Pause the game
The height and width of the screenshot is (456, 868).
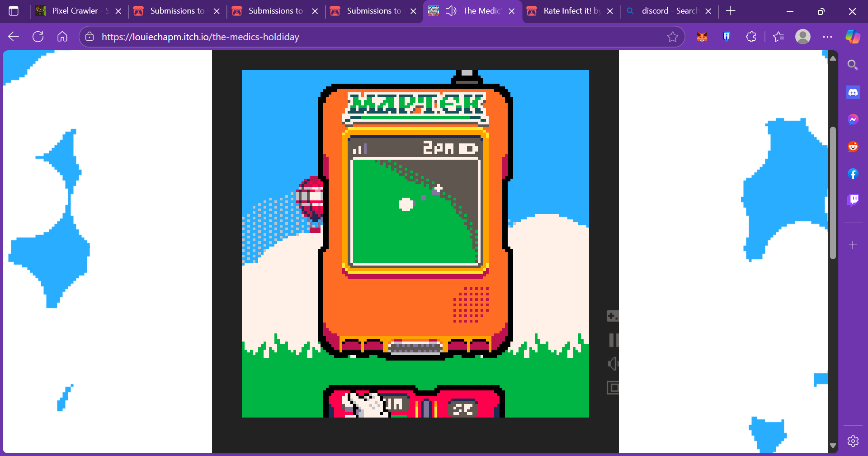coord(613,340)
